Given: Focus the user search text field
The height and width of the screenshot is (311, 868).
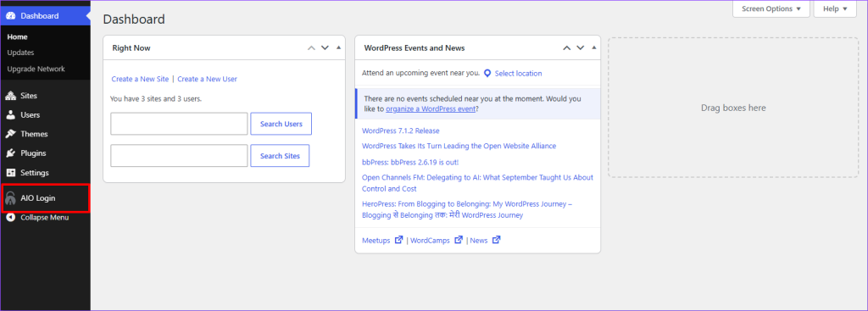Looking at the screenshot, I should 179,124.
